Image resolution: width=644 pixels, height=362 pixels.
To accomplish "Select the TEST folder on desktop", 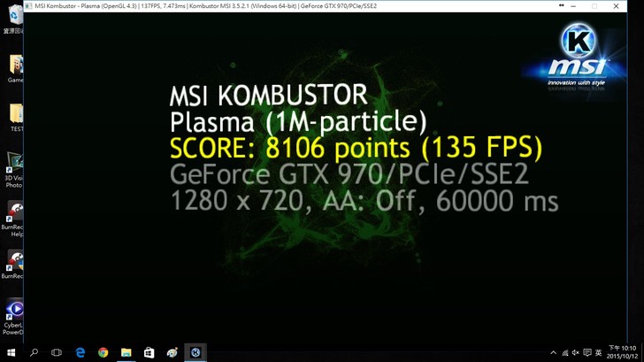I will [17, 117].
